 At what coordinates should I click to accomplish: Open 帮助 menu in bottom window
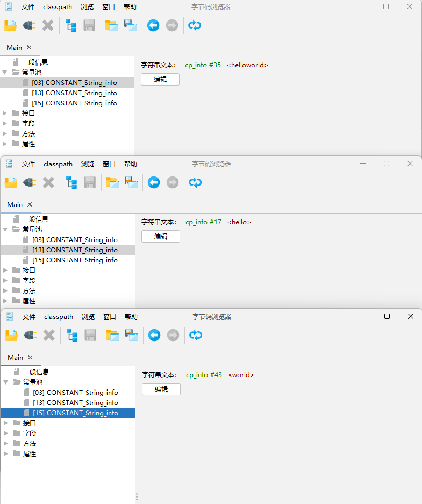coord(131,317)
